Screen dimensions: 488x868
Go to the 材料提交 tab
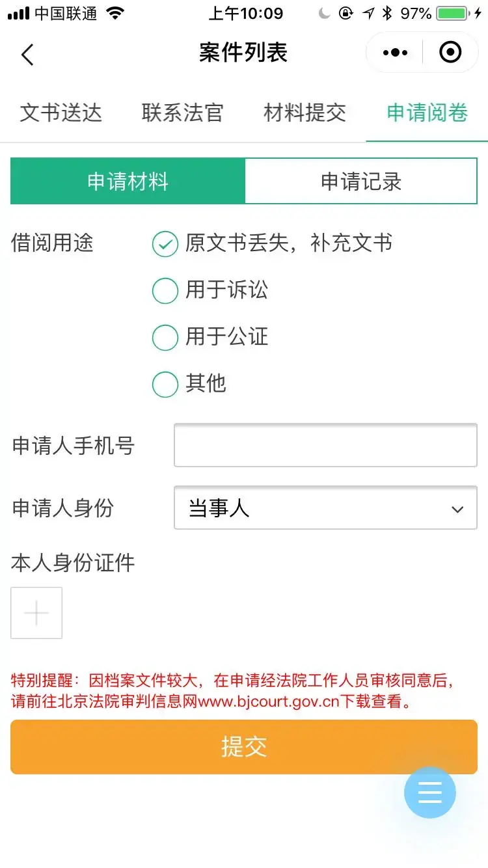click(x=305, y=113)
